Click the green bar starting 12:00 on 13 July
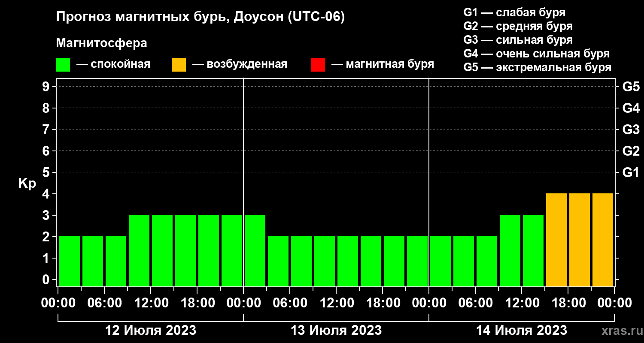The width and height of the screenshot is (644, 343). tap(348, 261)
